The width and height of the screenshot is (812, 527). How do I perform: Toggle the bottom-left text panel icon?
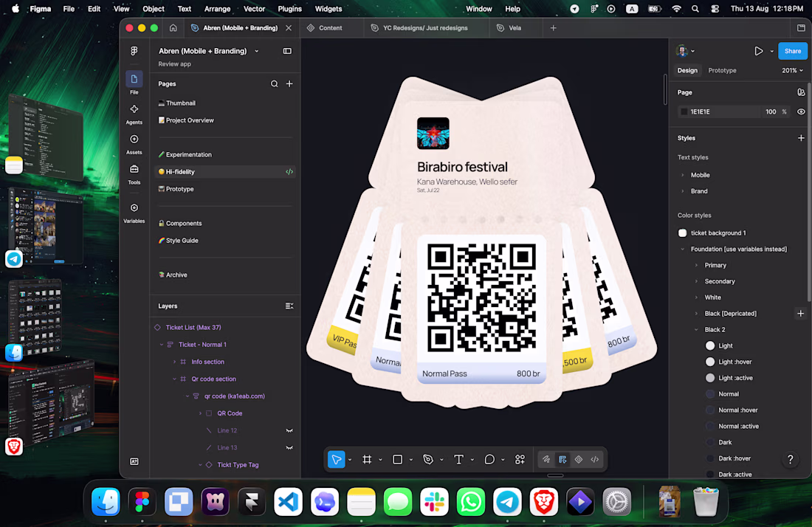click(x=134, y=462)
